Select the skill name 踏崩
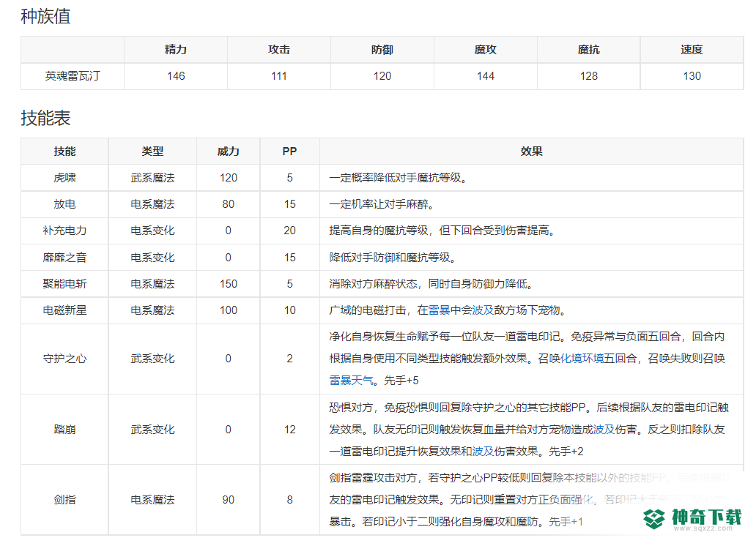This screenshot has height=546, width=756. click(64, 430)
